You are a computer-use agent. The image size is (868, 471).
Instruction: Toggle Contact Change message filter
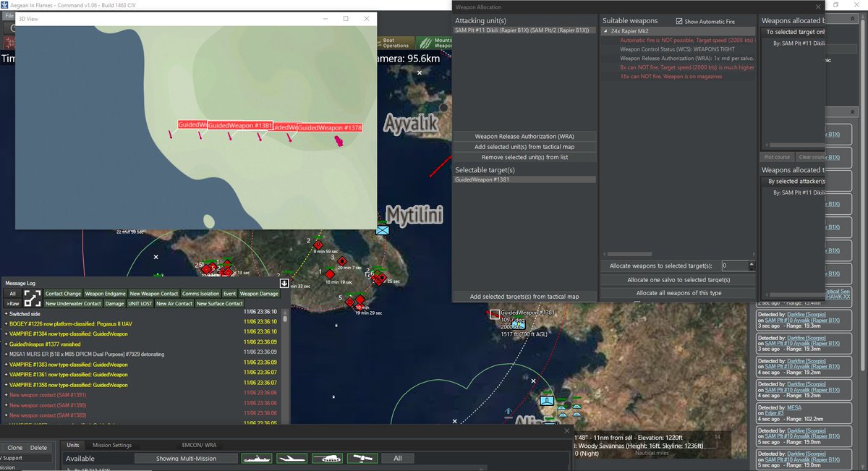63,294
